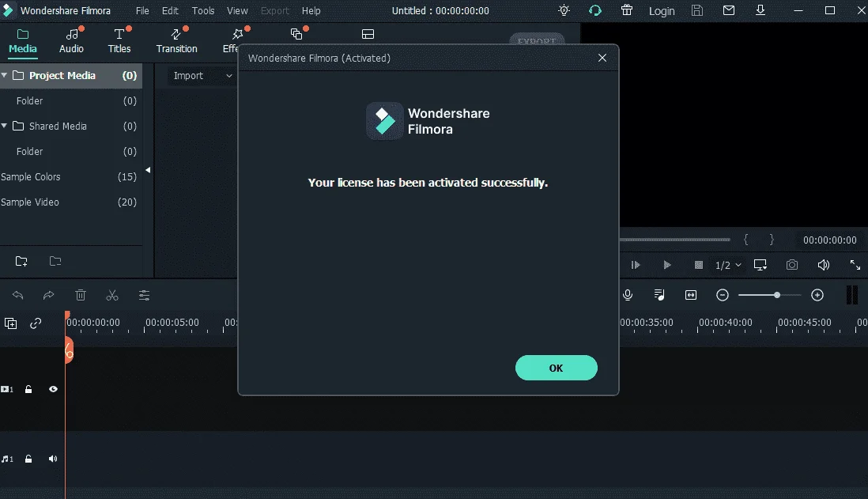
Task: Click the preview progress bar
Action: pos(675,240)
